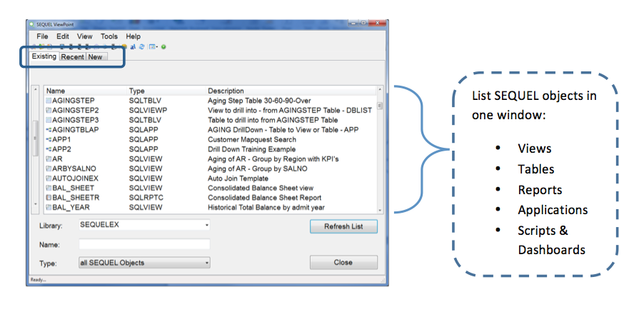The image size is (644, 312).
Task: Click the SEQUEL ViewPoint title bar icon
Action: click(31, 24)
